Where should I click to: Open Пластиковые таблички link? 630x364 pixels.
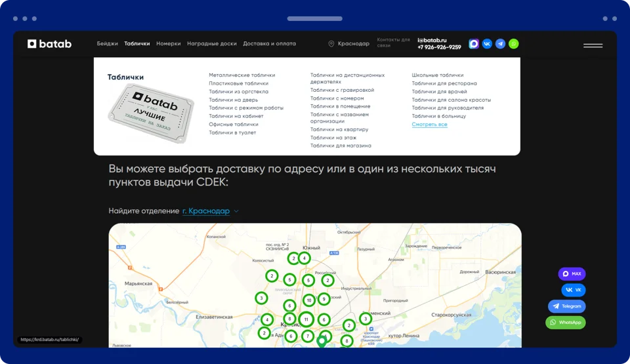click(x=238, y=83)
